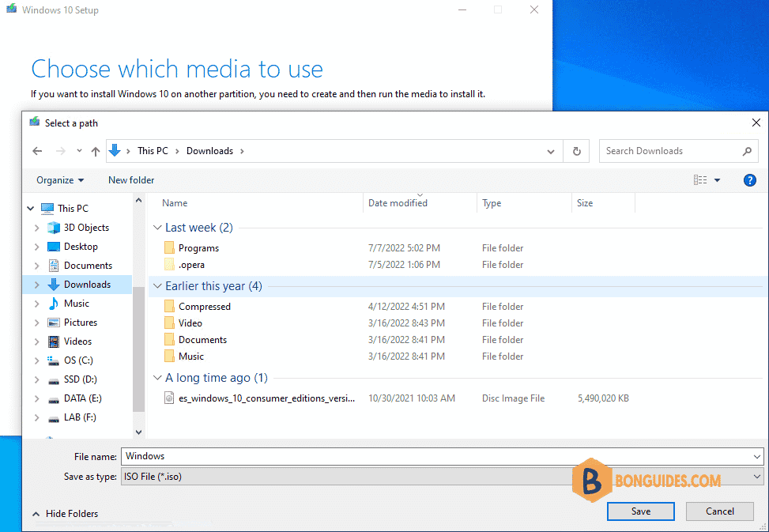The height and width of the screenshot is (532, 769).
Task: Save the ISO file
Action: (x=640, y=511)
